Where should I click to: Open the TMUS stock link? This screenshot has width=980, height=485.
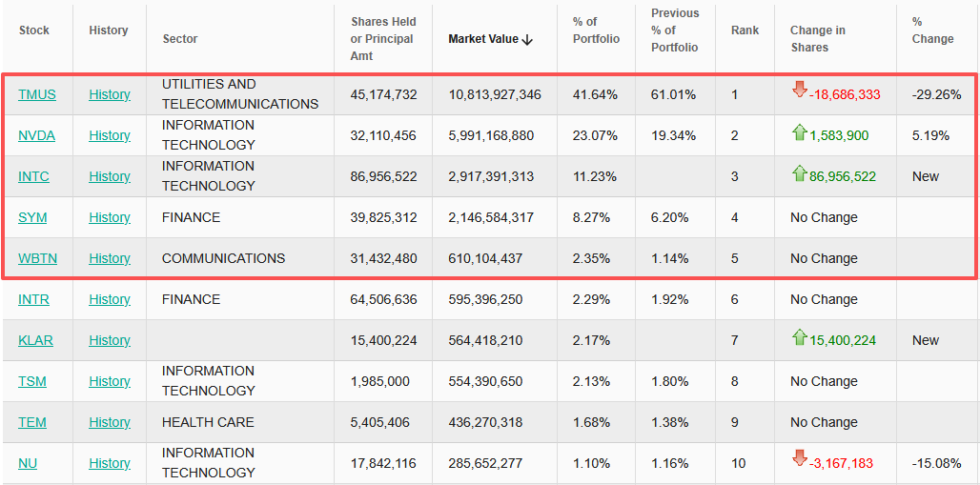pos(37,94)
